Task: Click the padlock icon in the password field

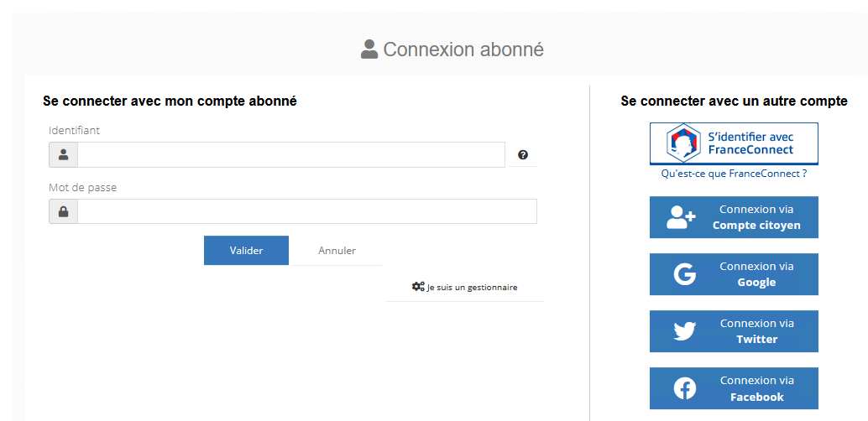Action: pos(63,212)
